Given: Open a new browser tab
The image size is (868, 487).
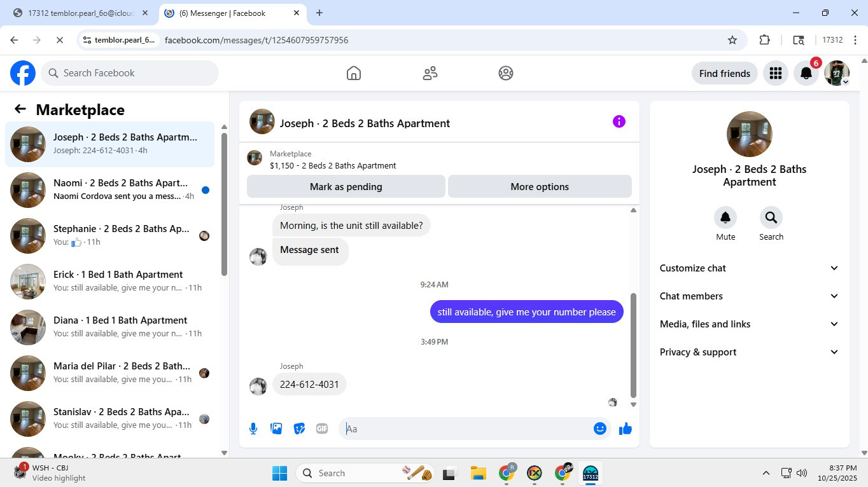Looking at the screenshot, I should pyautogui.click(x=319, y=13).
